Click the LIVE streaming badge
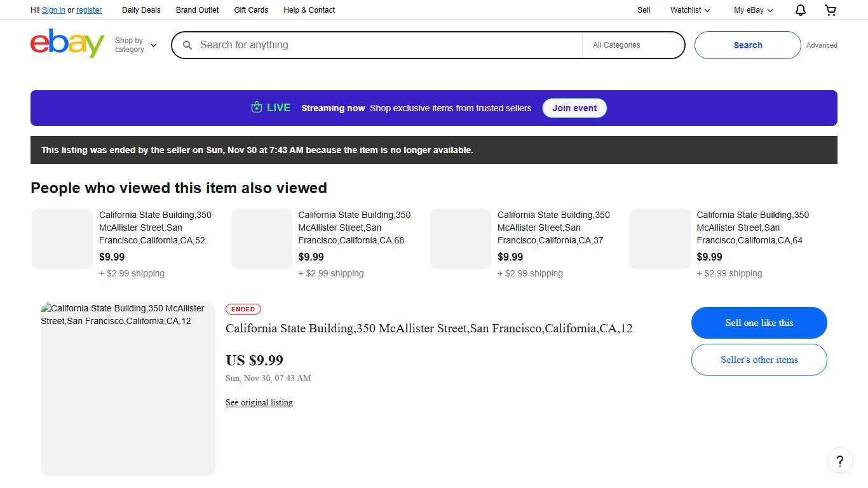The height and width of the screenshot is (488, 868). (270, 107)
